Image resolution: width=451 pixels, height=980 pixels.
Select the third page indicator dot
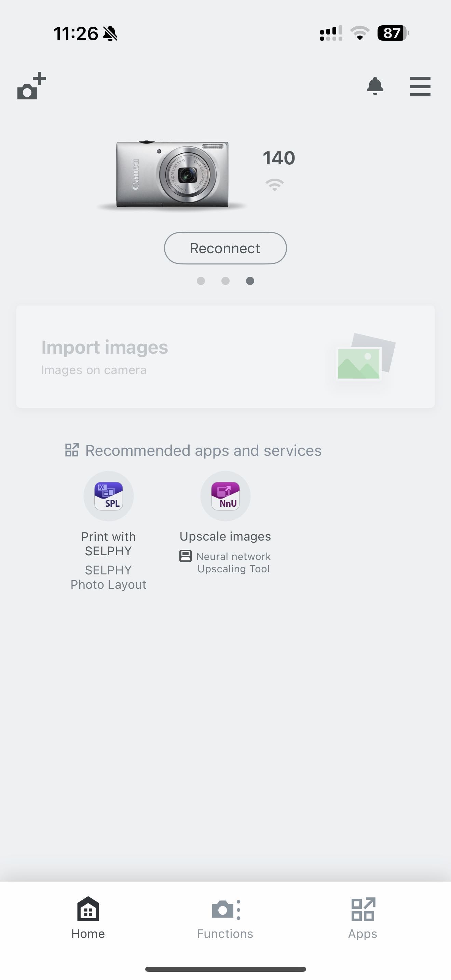[x=250, y=281]
